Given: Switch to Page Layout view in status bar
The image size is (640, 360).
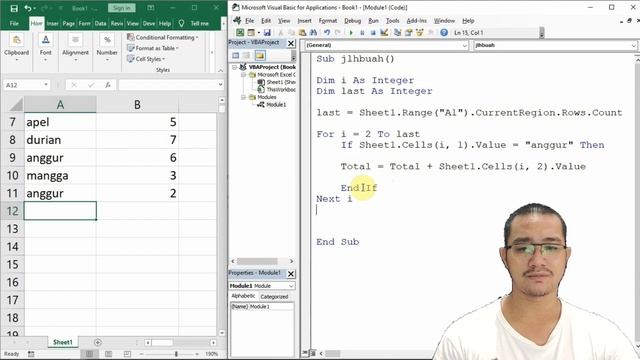Looking at the screenshot, I should [x=108, y=354].
